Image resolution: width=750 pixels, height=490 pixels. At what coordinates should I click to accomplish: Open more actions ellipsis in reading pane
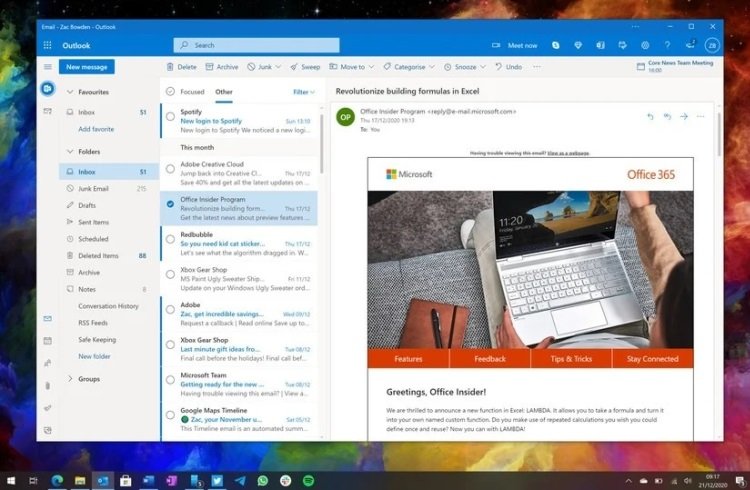[700, 116]
